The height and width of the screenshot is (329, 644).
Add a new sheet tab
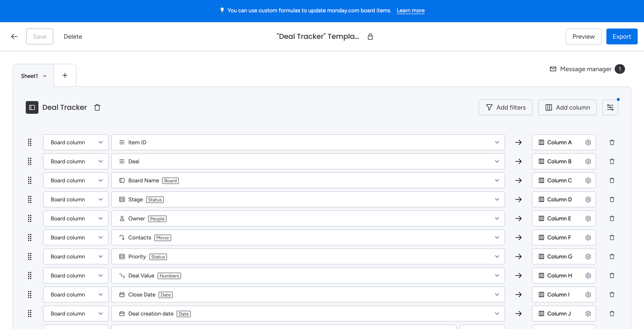pos(65,75)
